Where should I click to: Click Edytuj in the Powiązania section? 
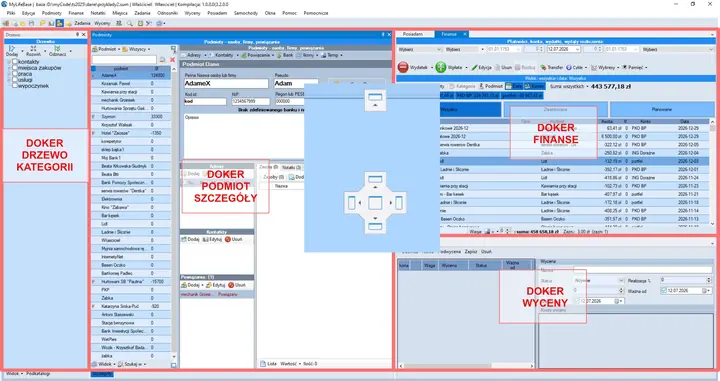coord(215,285)
